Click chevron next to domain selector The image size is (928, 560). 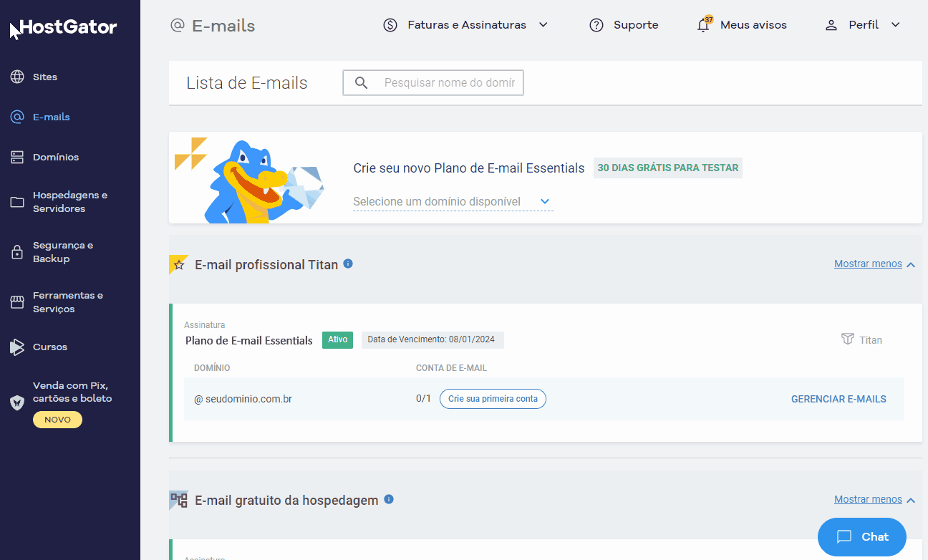tap(545, 202)
